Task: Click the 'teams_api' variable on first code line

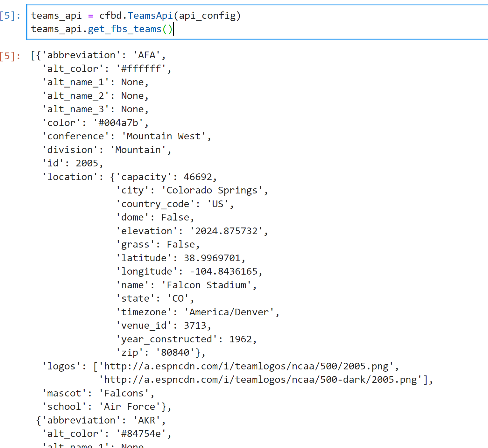Action: click(56, 16)
